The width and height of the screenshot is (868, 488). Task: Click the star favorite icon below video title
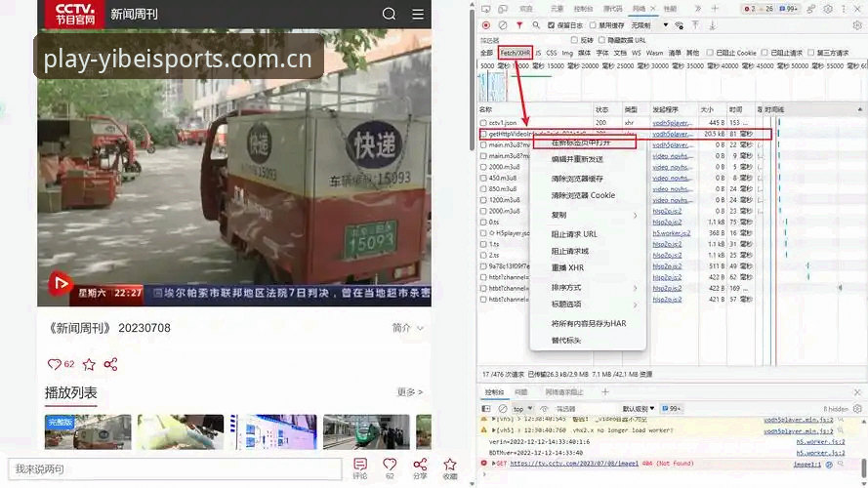(89, 364)
